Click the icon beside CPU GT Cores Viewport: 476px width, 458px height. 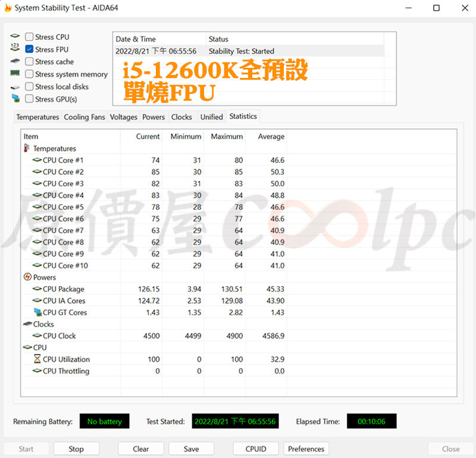[37, 312]
